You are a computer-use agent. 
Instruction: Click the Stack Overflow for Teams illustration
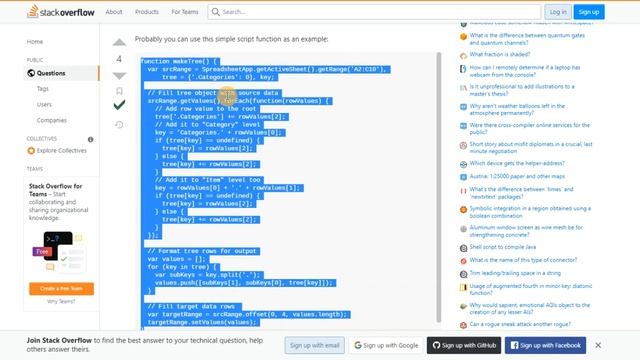60,251
